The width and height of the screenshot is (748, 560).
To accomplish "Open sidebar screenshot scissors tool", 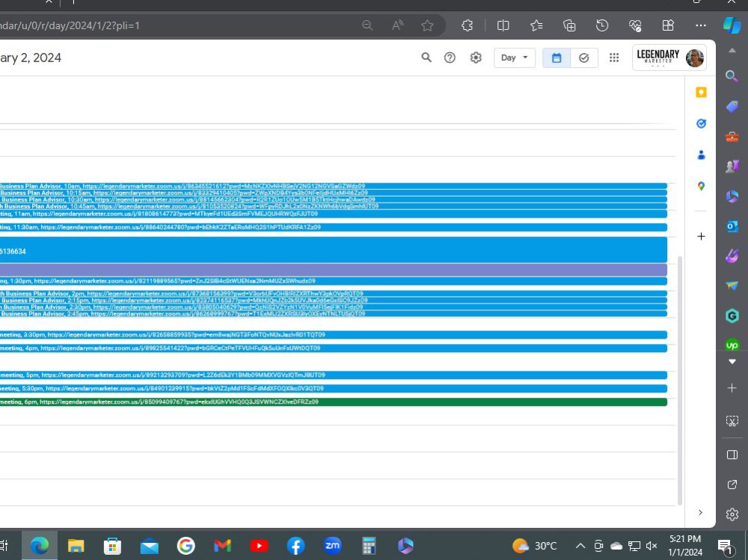I will pyautogui.click(x=732, y=421).
